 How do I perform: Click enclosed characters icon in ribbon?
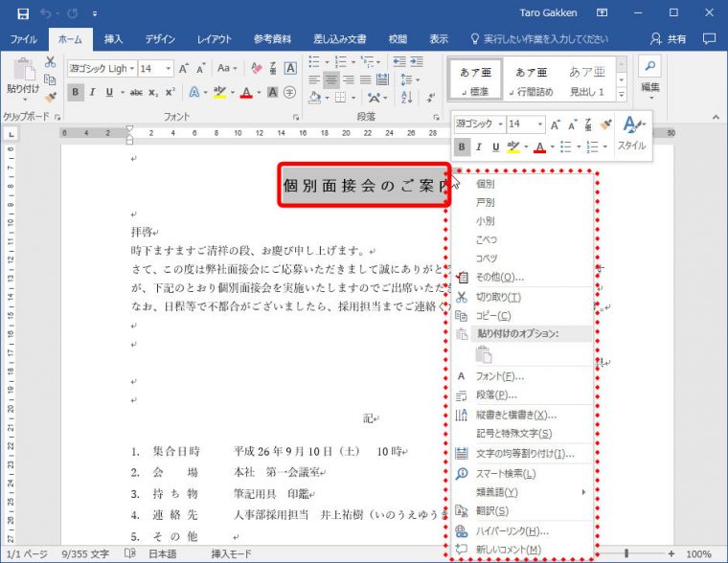pos(289,92)
